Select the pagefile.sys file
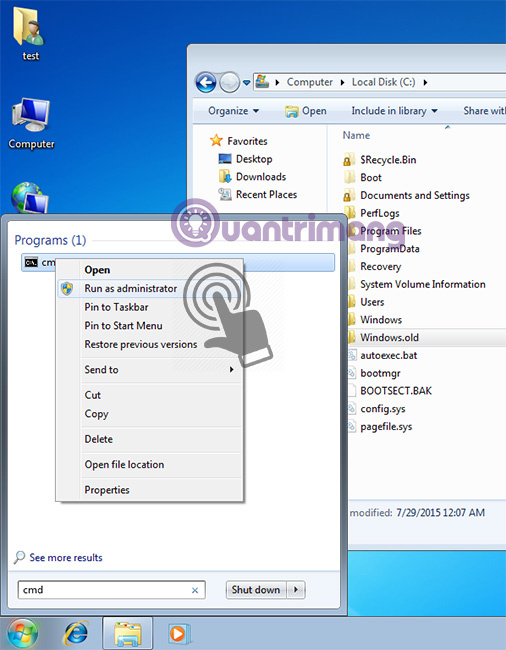Image resolution: width=506 pixels, height=650 pixels. pyautogui.click(x=378, y=427)
